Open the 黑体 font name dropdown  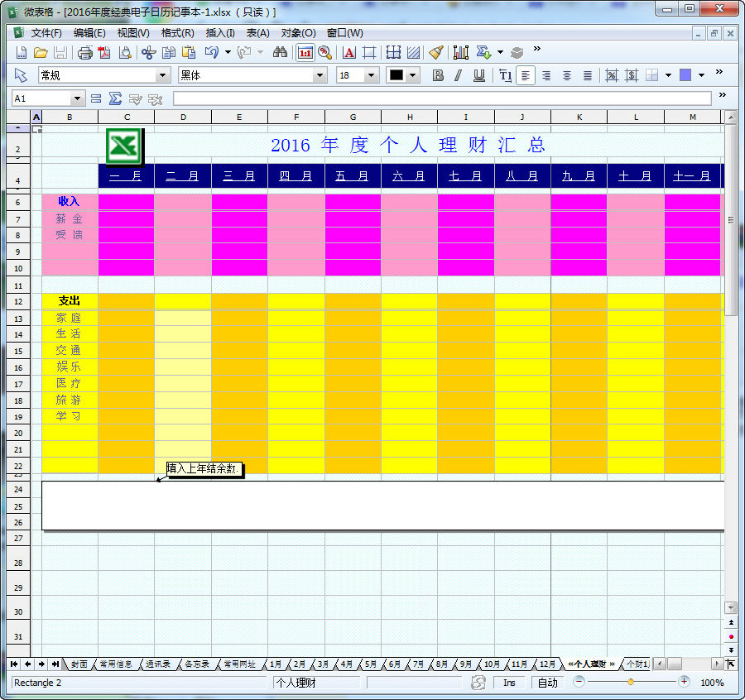[320, 75]
